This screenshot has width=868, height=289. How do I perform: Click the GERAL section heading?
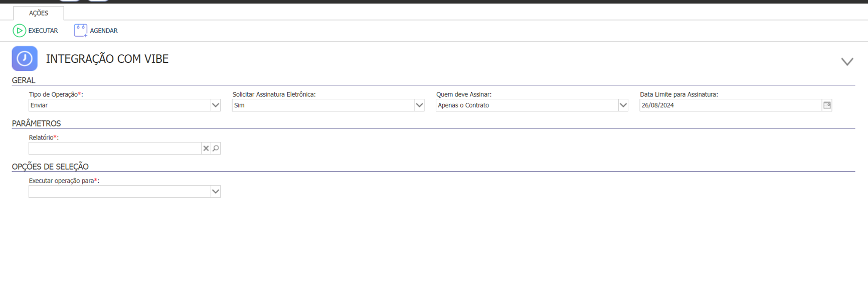pyautogui.click(x=24, y=80)
